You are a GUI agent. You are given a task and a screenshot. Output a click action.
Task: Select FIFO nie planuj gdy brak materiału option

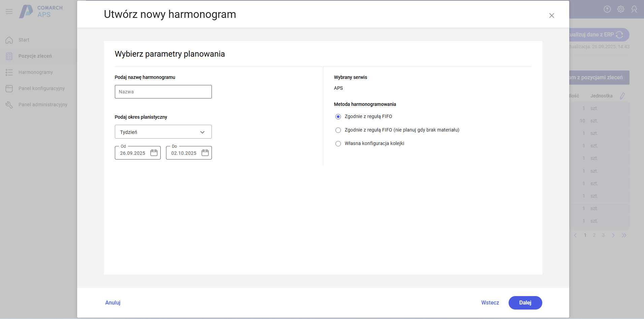click(x=338, y=130)
